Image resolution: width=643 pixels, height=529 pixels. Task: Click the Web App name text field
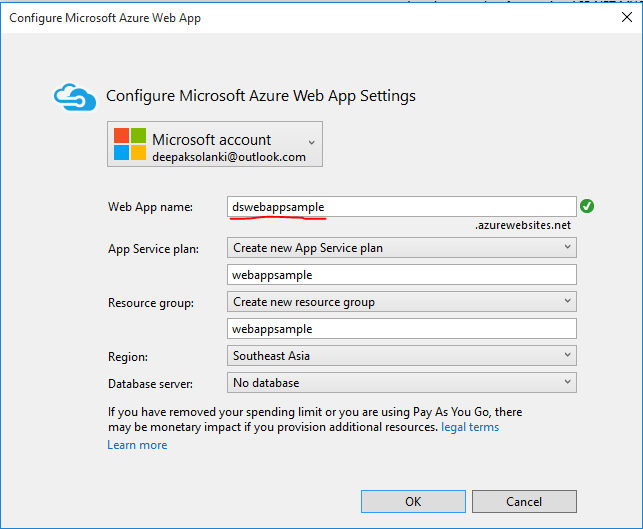point(402,207)
